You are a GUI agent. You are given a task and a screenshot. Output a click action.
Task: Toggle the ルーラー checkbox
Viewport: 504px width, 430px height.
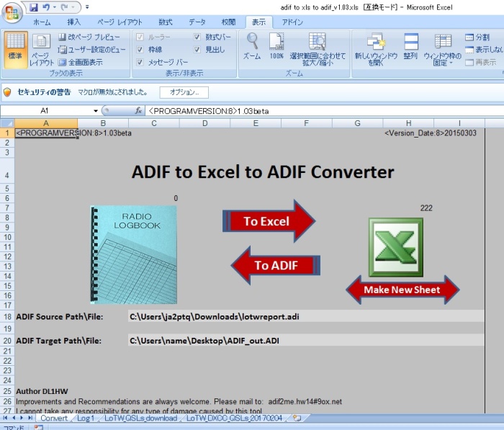tap(140, 37)
